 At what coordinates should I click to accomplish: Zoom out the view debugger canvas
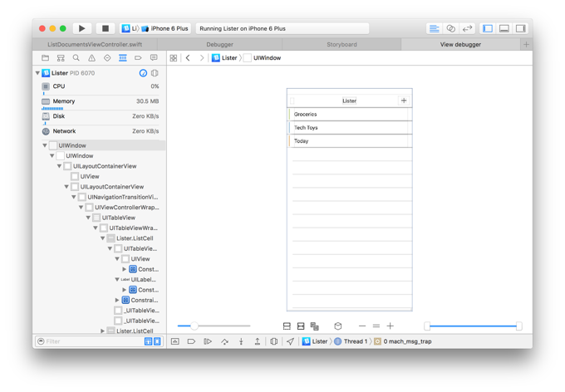coord(362,326)
